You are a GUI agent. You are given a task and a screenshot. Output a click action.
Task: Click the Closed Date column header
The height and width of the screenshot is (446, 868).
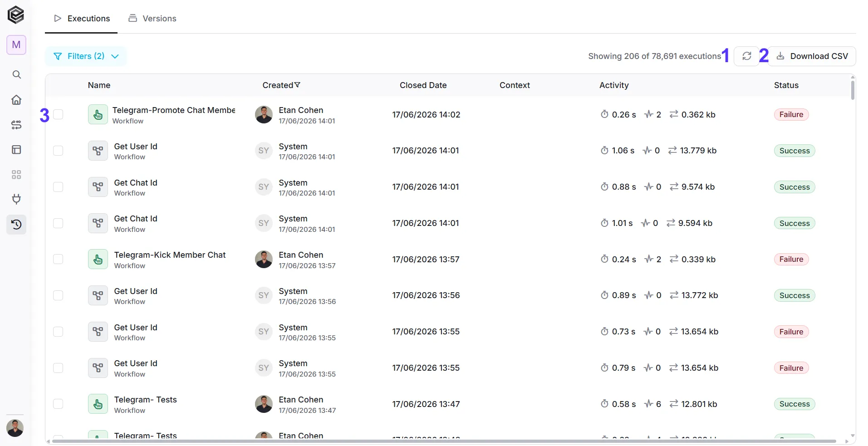coord(423,85)
